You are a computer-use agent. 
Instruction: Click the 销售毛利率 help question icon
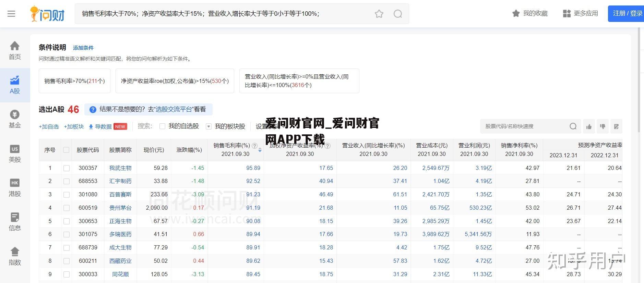(x=255, y=146)
